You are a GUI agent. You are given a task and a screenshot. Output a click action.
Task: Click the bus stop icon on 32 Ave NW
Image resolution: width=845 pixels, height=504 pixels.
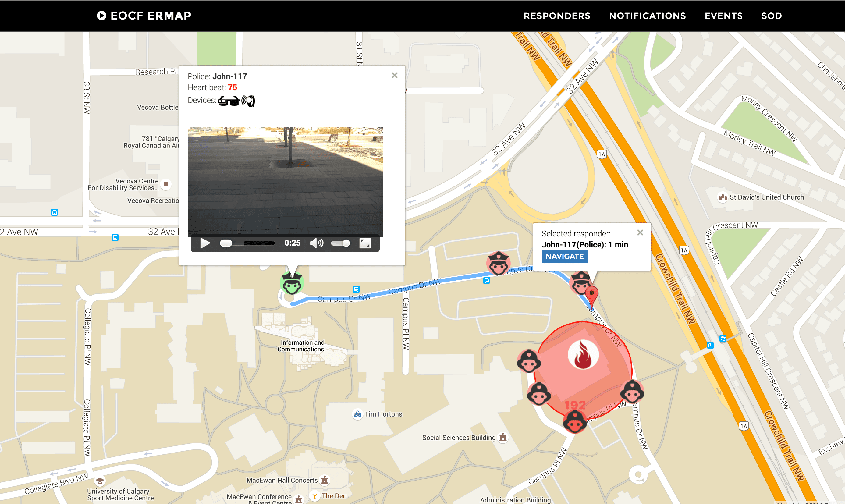pos(115,237)
